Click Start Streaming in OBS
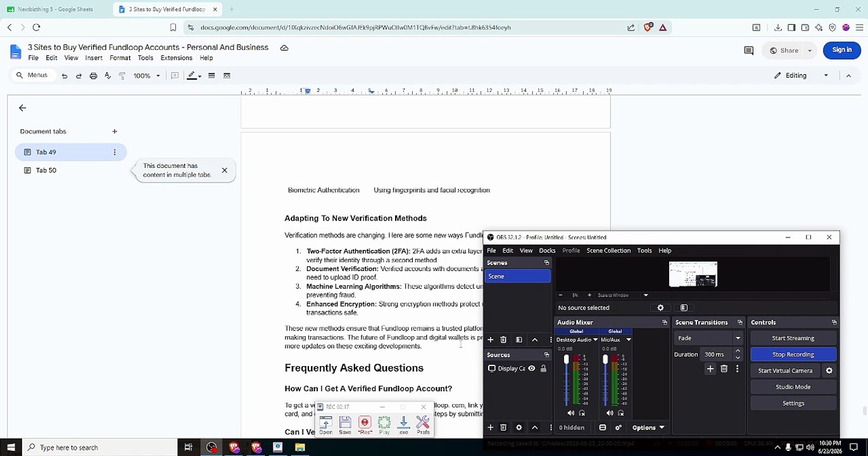Image resolution: width=868 pixels, height=456 pixels. click(x=793, y=338)
